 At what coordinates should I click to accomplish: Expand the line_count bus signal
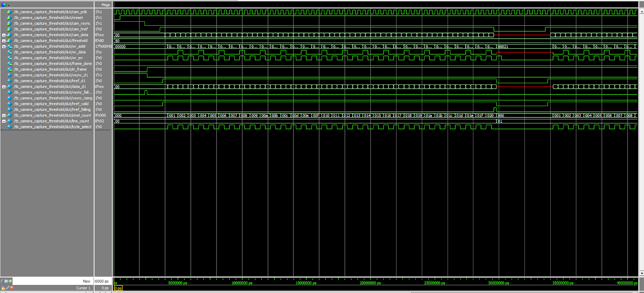4,121
